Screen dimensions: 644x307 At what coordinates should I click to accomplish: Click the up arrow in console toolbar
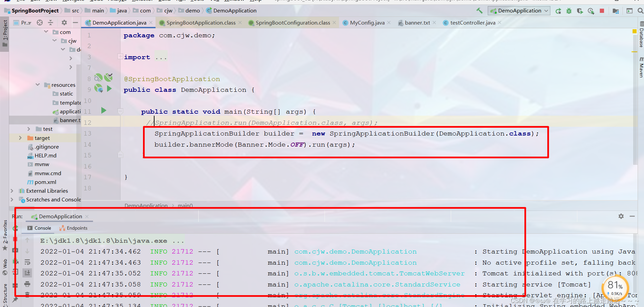[x=27, y=240]
